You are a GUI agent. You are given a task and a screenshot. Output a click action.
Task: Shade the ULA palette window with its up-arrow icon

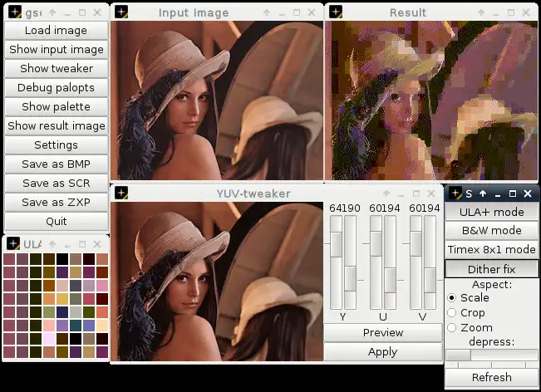(x=52, y=244)
